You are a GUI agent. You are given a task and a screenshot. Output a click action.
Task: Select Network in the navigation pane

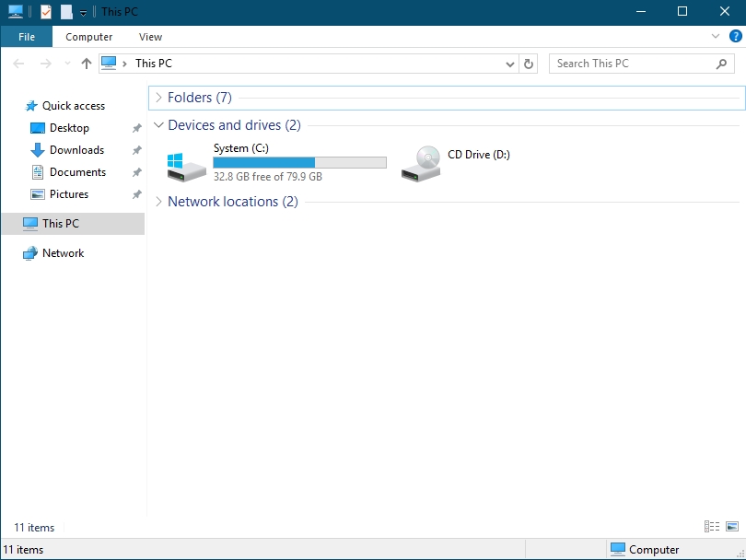pyautogui.click(x=64, y=253)
